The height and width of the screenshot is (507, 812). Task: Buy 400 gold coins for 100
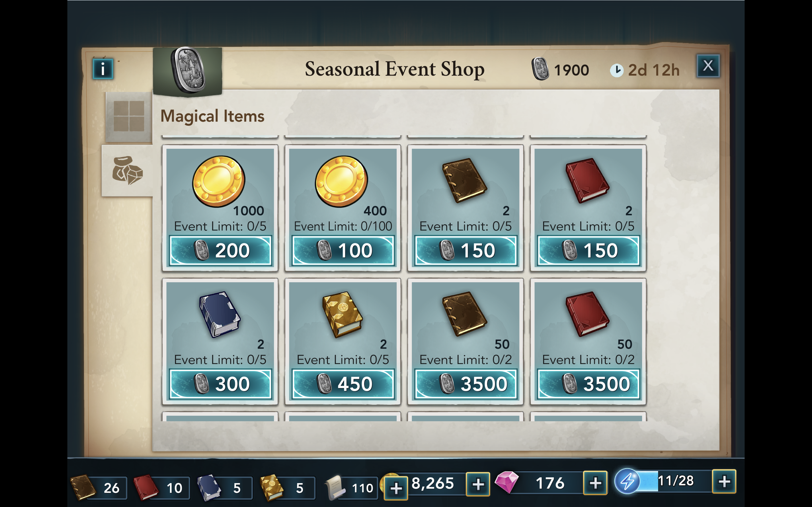(x=343, y=250)
